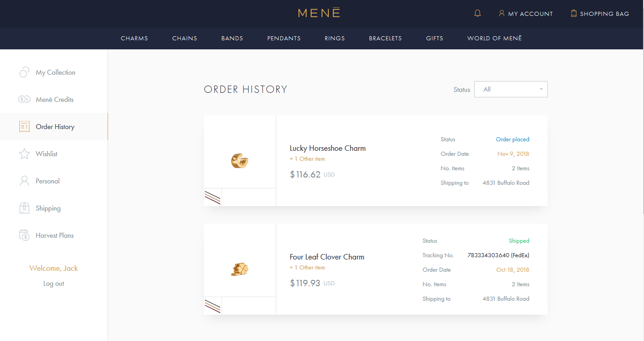Viewport: 644px width, 341px height.
Task: Click the Order History receipt icon
Action: pyautogui.click(x=24, y=127)
